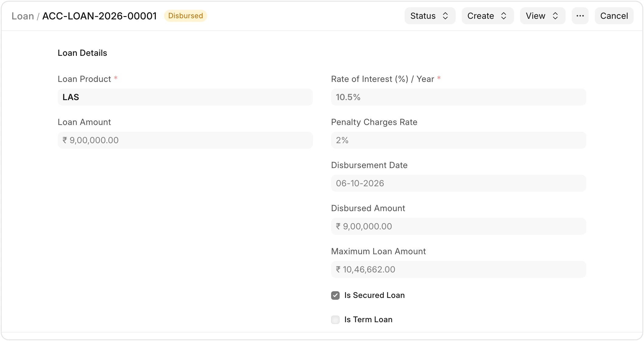
Task: Toggle the Is Term Loan checkbox
Action: pos(335,320)
